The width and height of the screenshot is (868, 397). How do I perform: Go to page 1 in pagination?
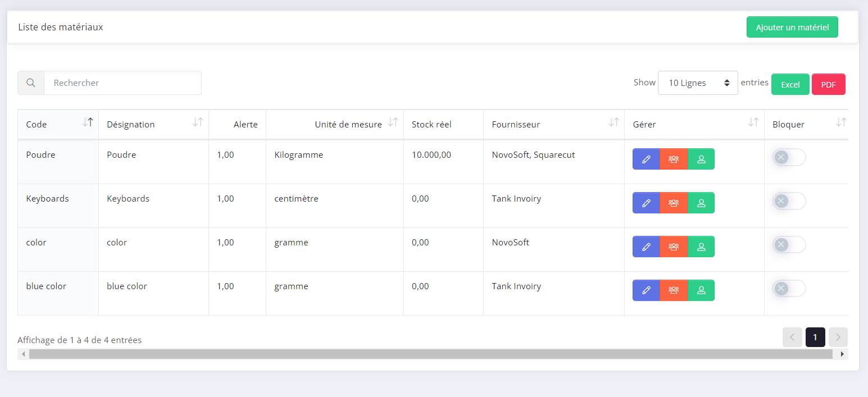coord(815,337)
